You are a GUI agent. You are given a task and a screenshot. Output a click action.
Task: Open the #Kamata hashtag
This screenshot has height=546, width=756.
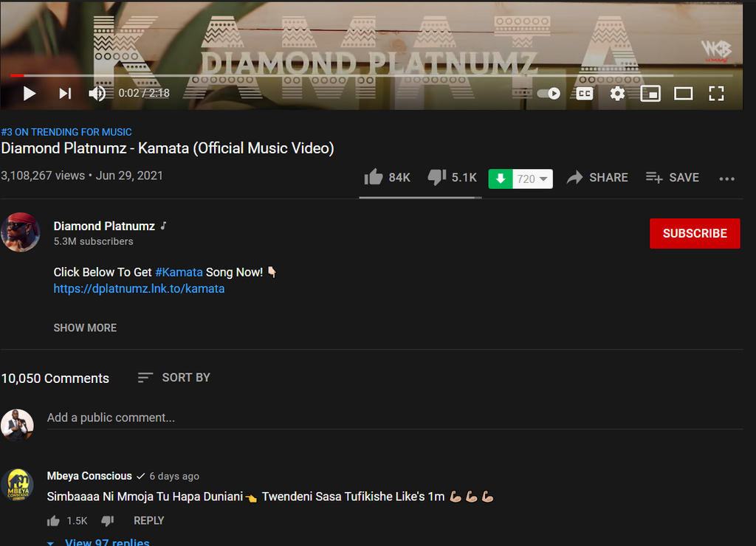[179, 272]
